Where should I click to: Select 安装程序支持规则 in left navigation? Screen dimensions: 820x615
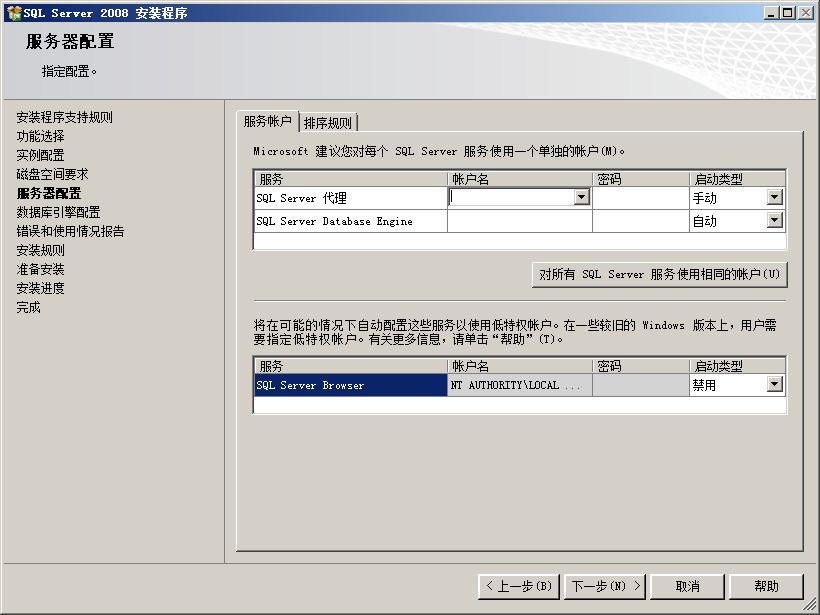tap(64, 117)
